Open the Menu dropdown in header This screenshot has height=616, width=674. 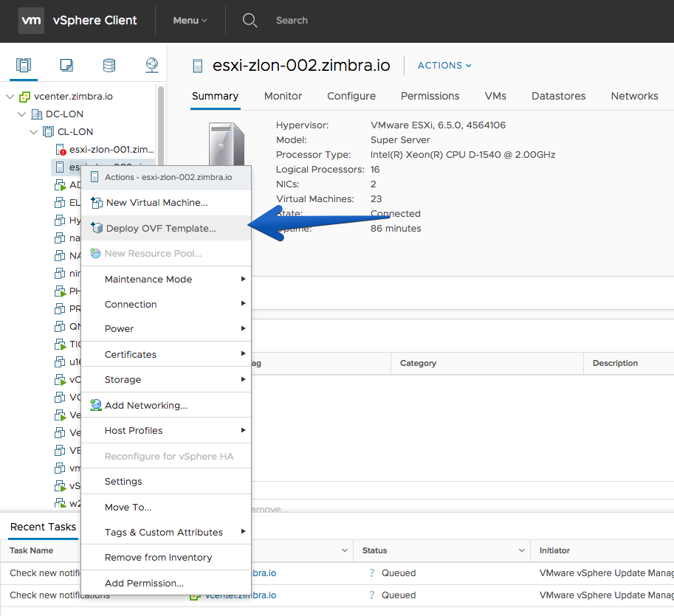click(190, 20)
